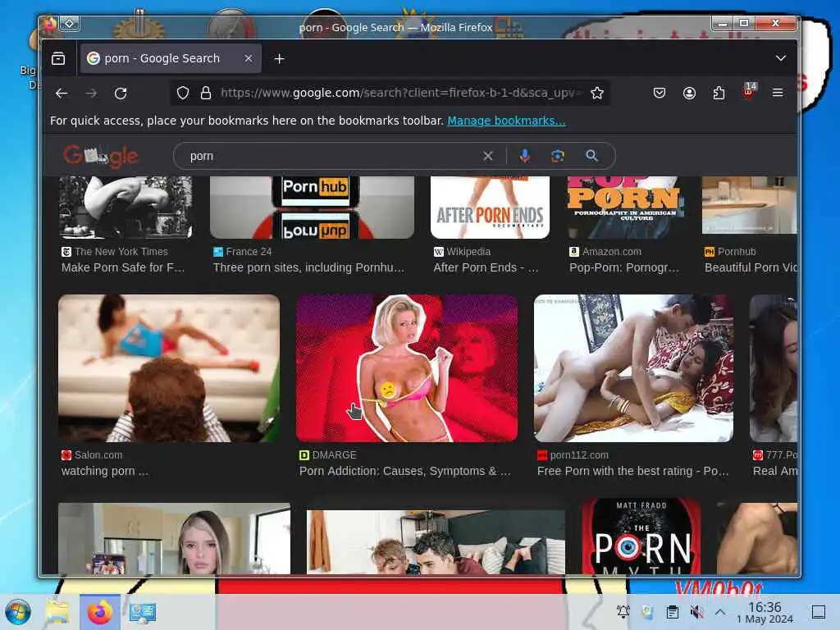Show desktop button in taskbar corner
This screenshot has height=630, width=840.
click(819, 612)
